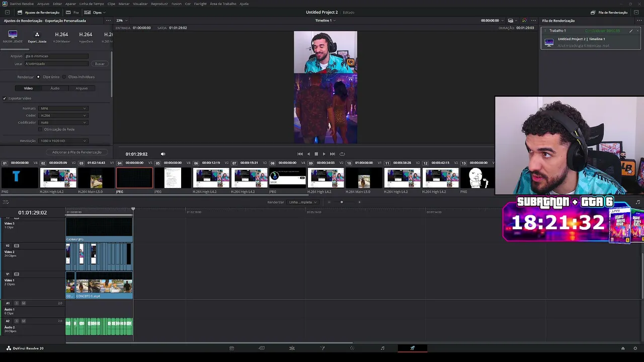Switch to the Arquivo settings tab
Image resolution: width=644 pixels, height=362 pixels.
point(82,88)
